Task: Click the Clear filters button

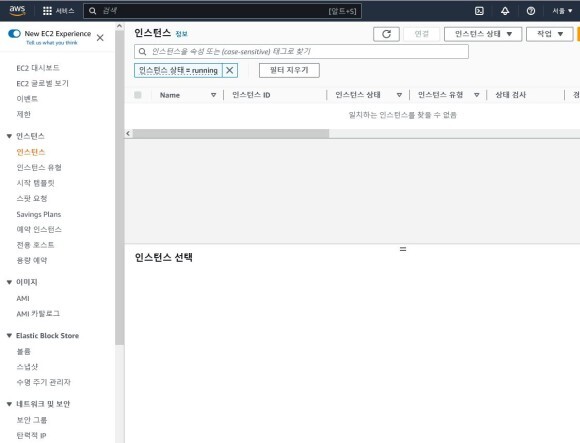Action: click(289, 70)
